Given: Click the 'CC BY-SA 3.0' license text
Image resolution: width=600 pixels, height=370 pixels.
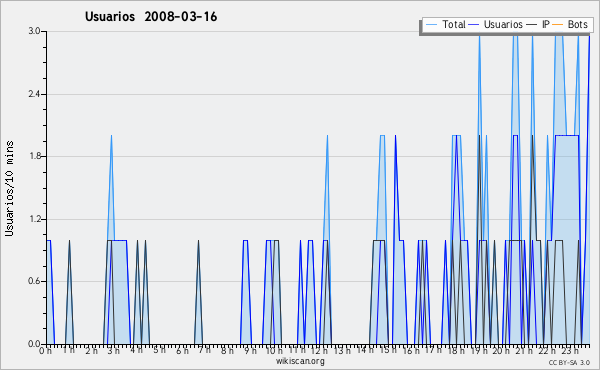Looking at the screenshot, I should [569, 362].
